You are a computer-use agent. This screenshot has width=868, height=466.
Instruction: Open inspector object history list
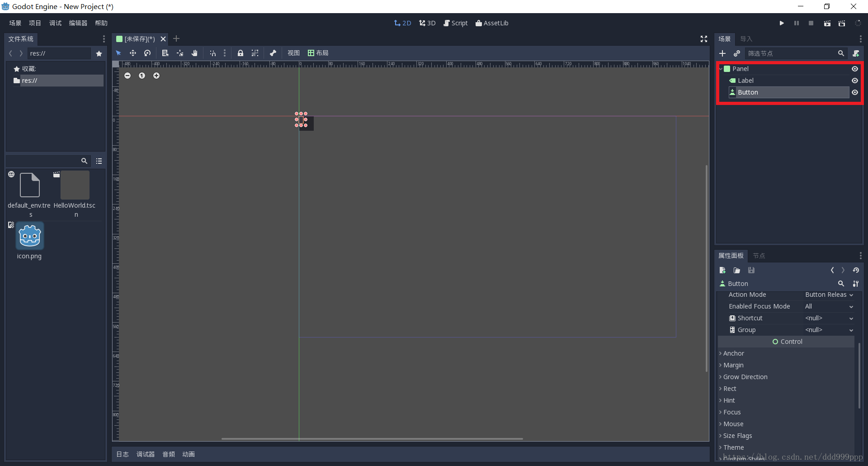pyautogui.click(x=856, y=270)
